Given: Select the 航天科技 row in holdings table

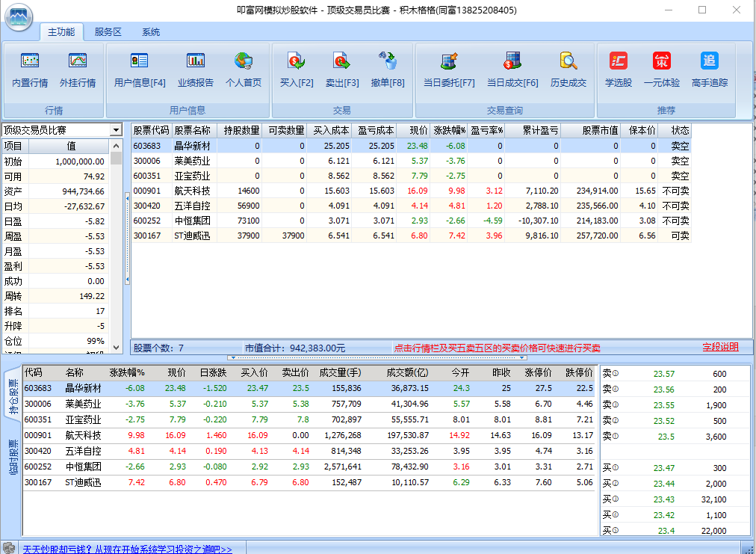Looking at the screenshot, I should pyautogui.click(x=192, y=191).
